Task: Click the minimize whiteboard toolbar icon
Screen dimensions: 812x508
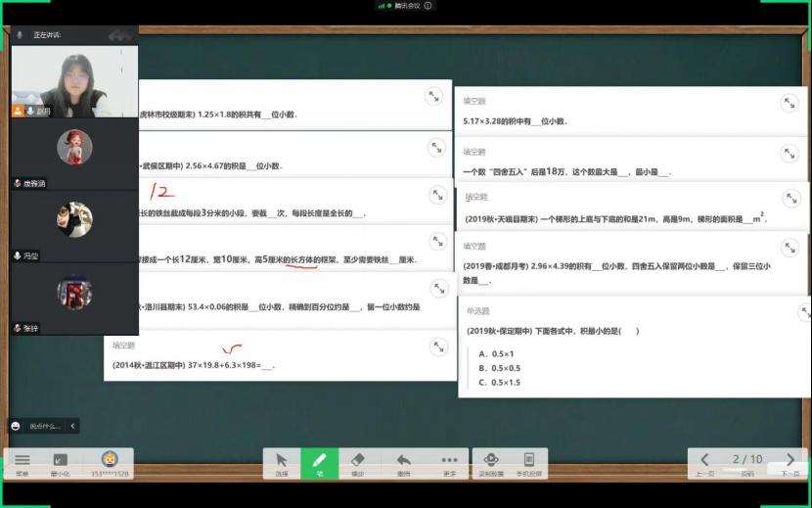Action: click(x=61, y=462)
